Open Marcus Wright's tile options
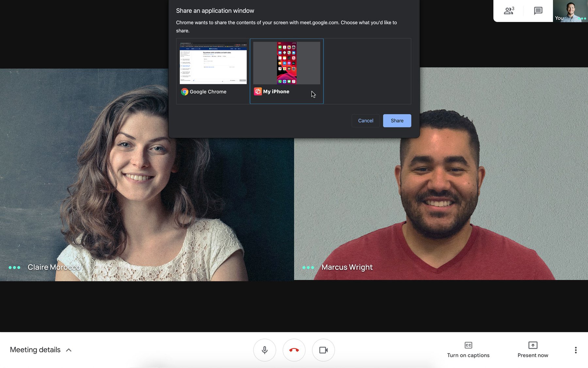Image resolution: width=588 pixels, height=368 pixels. [308, 267]
